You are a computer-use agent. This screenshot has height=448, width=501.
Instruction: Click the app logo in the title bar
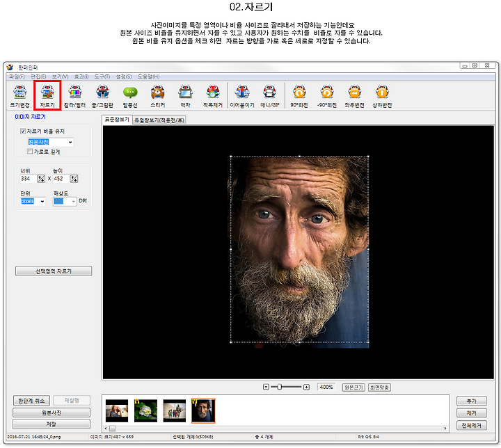(10, 67)
